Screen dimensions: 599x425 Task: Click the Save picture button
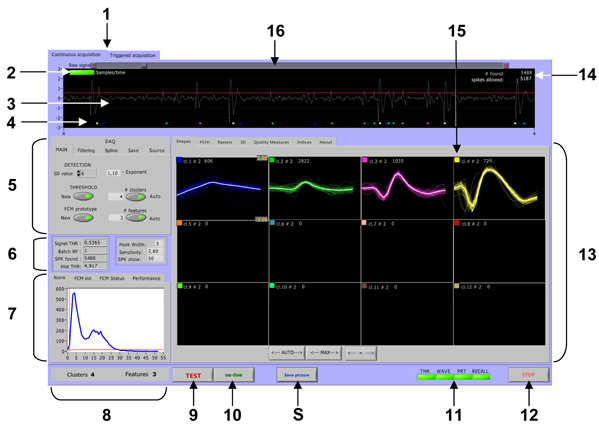pyautogui.click(x=297, y=375)
